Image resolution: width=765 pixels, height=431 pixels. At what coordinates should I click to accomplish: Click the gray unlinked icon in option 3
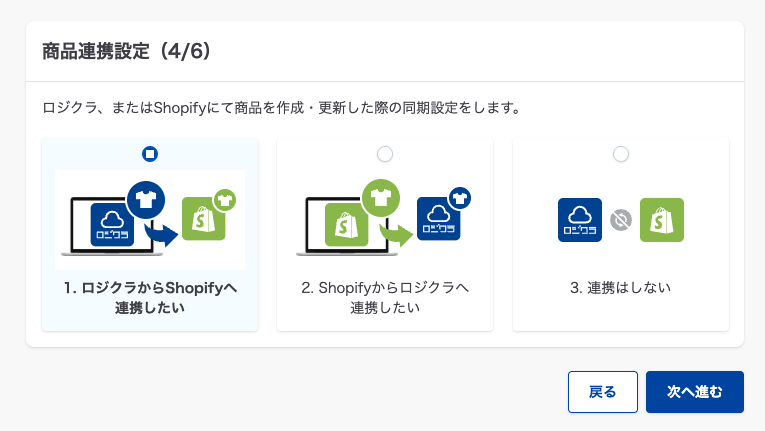coord(621,219)
